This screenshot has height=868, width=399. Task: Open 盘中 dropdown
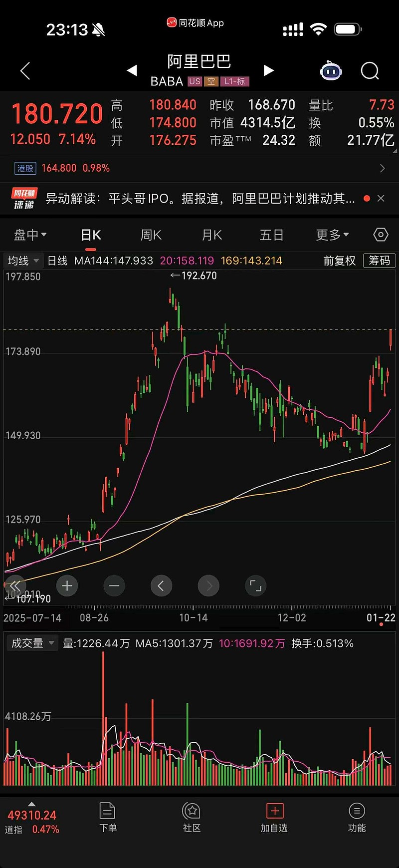pyautogui.click(x=30, y=235)
